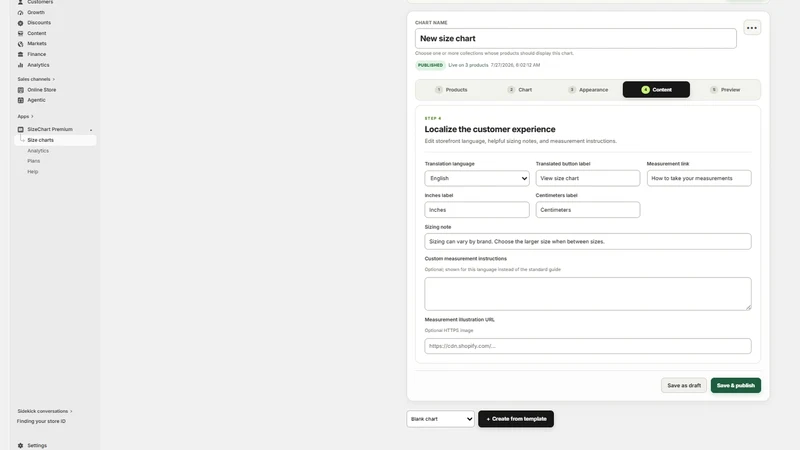
Task: Switch to the Appearance step tab
Action: (x=588, y=90)
